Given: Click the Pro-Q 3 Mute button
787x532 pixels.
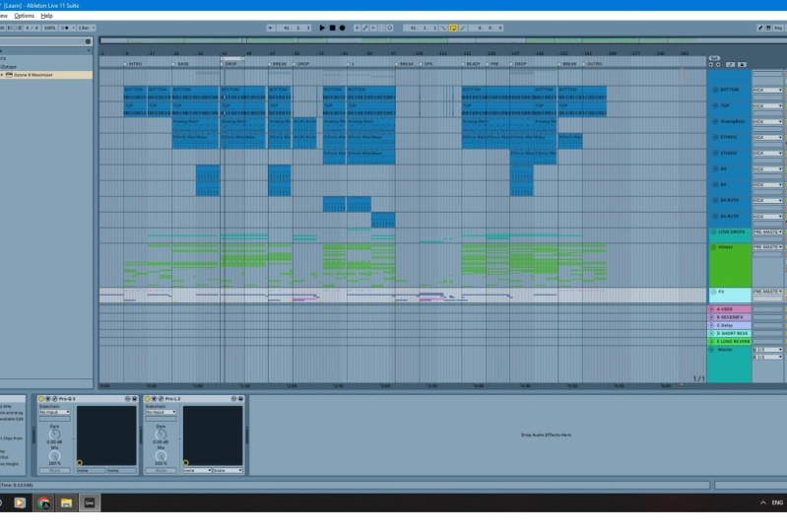Looking at the screenshot, I should coord(55,471).
